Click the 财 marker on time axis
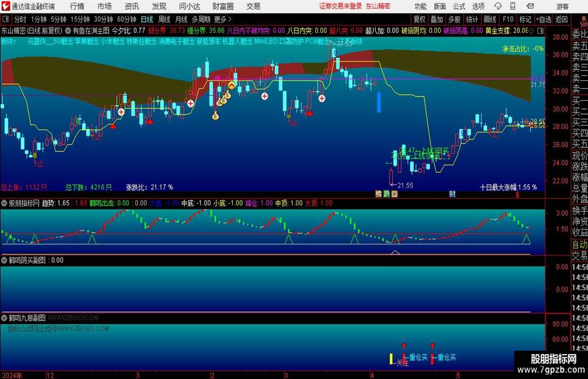Image resolution: width=588 pixels, height=379 pixels. point(452,194)
